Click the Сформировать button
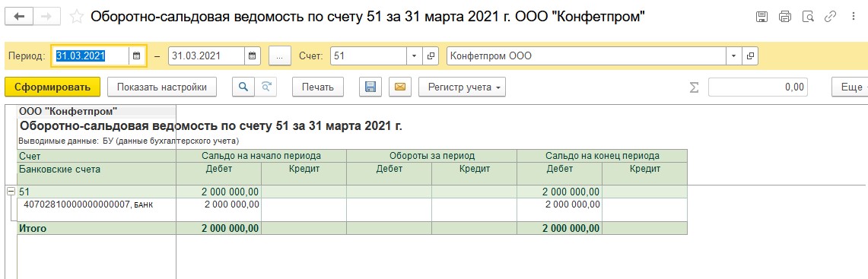868x279 pixels. (x=52, y=87)
